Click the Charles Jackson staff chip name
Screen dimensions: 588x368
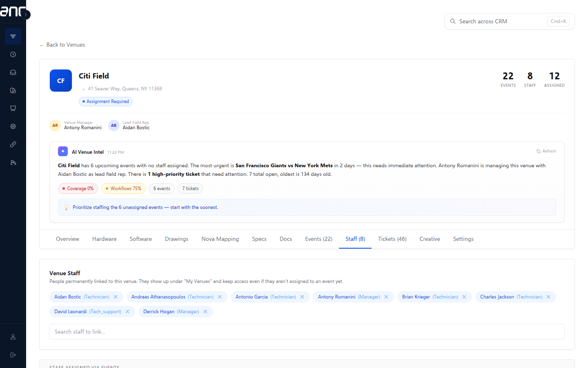tap(497, 297)
